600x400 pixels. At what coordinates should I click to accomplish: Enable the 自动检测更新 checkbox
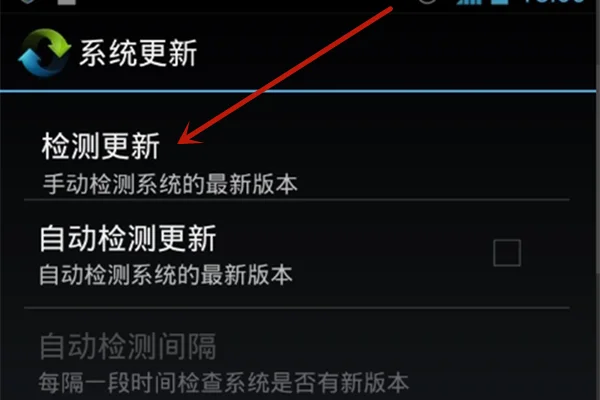[x=507, y=253]
